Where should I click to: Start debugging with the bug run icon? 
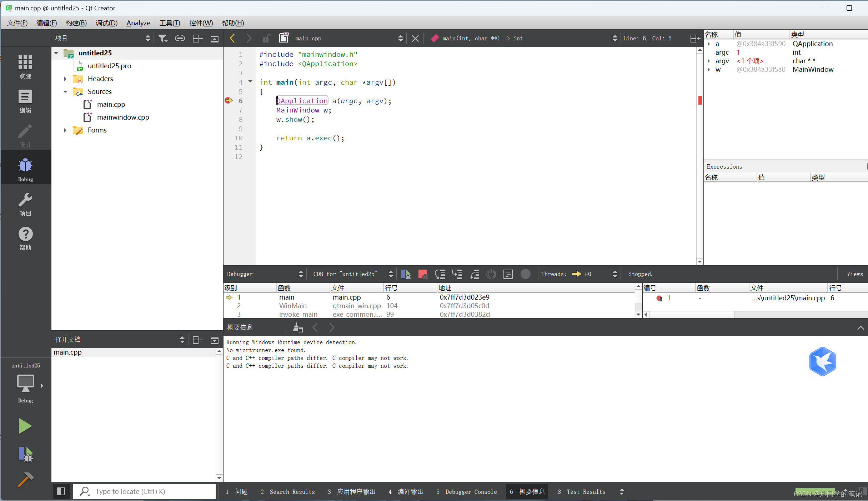25,454
